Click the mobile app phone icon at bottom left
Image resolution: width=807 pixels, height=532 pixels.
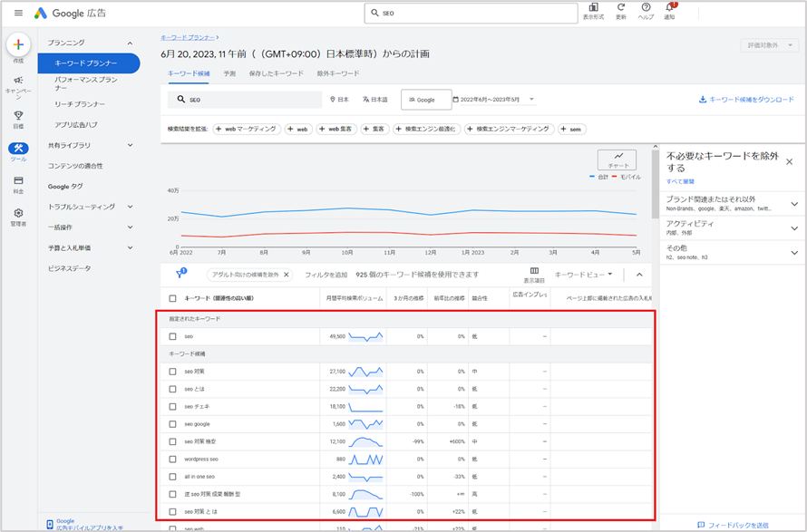[49, 524]
